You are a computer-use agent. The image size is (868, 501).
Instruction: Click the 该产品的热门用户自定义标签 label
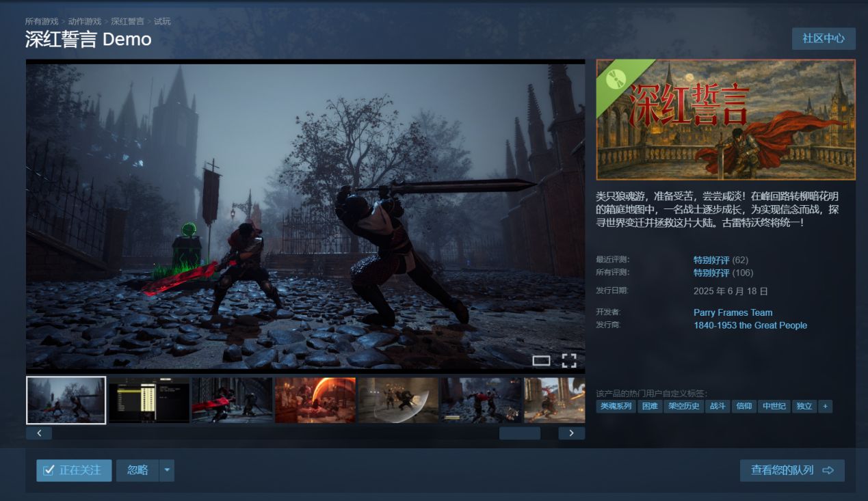(x=651, y=393)
